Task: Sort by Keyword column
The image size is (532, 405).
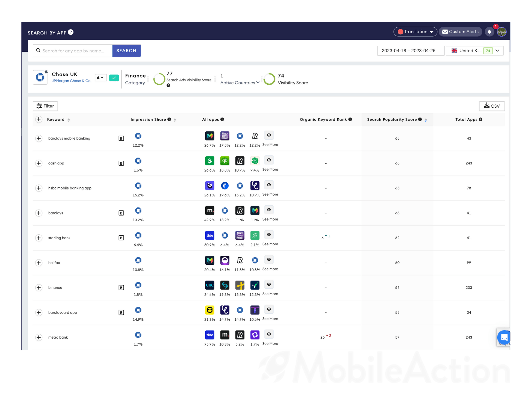Action: click(68, 120)
